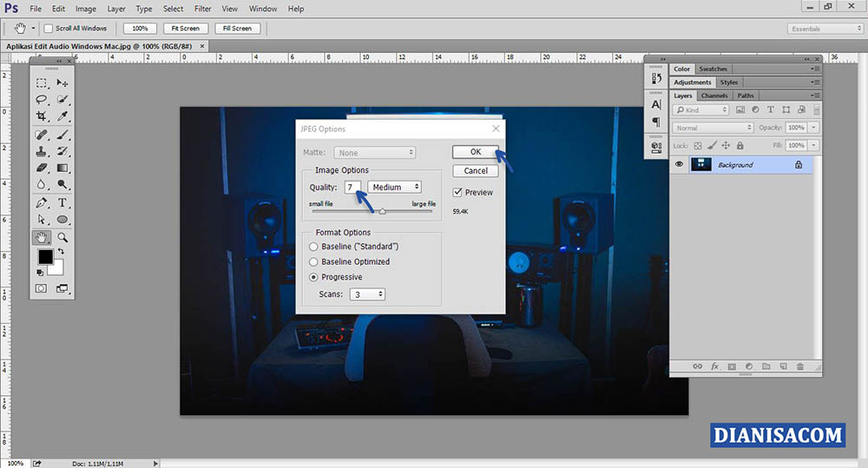
Task: Select the Spot Healing Brush tool
Action: pos(42,135)
